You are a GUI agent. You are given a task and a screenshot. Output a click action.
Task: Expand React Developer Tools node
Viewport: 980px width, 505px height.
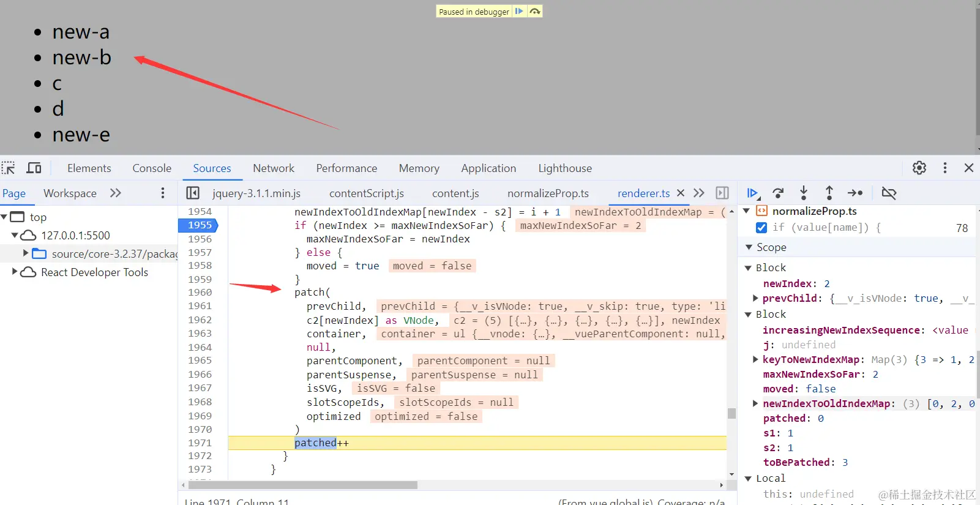click(15, 271)
